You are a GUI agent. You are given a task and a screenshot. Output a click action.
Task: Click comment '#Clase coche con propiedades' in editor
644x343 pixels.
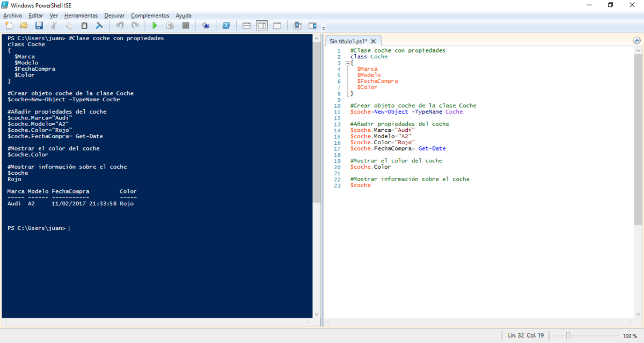pos(398,50)
